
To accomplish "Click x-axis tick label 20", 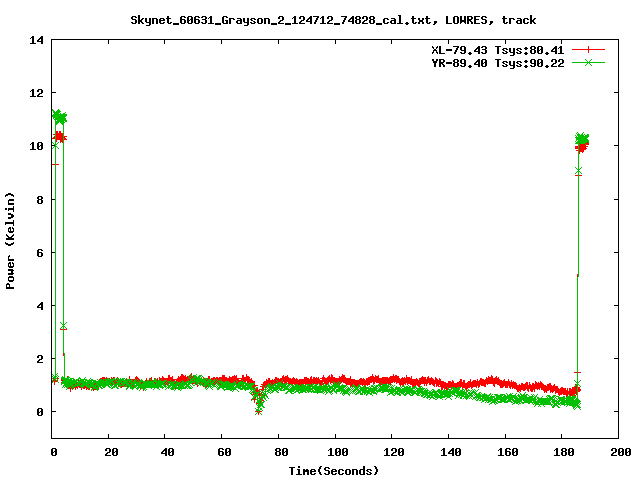I will [111, 452].
